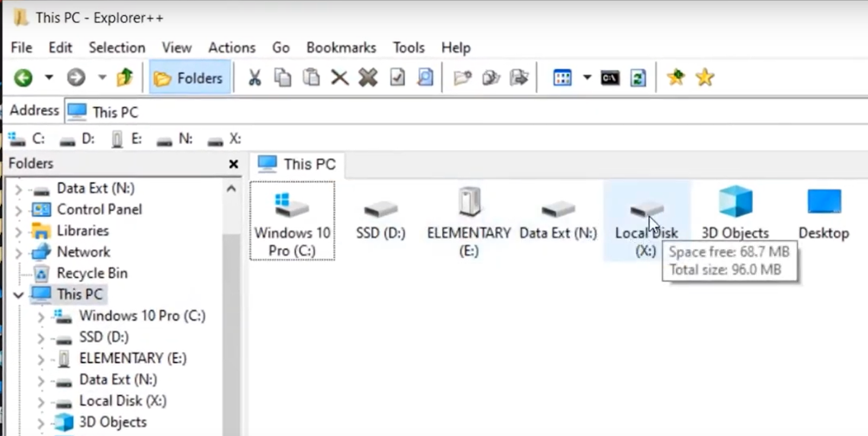This screenshot has width=868, height=436.
Task: Click the Views grid icon
Action: pos(562,78)
